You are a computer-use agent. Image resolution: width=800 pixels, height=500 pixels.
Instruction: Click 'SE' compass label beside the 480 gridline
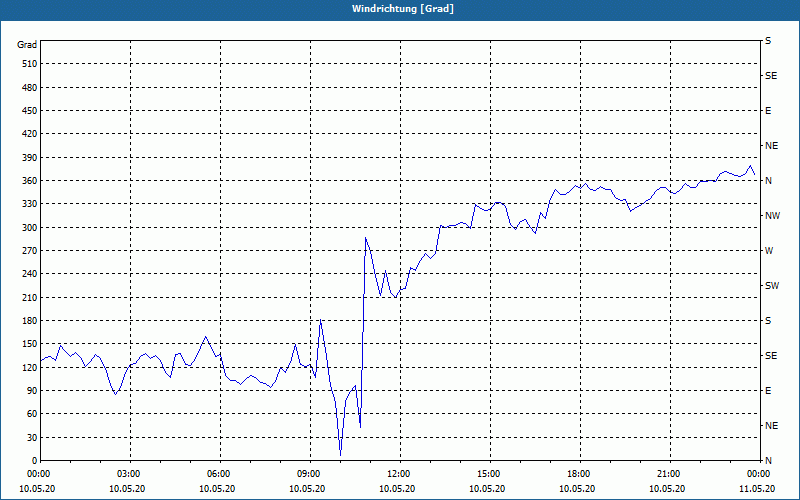[771, 76]
